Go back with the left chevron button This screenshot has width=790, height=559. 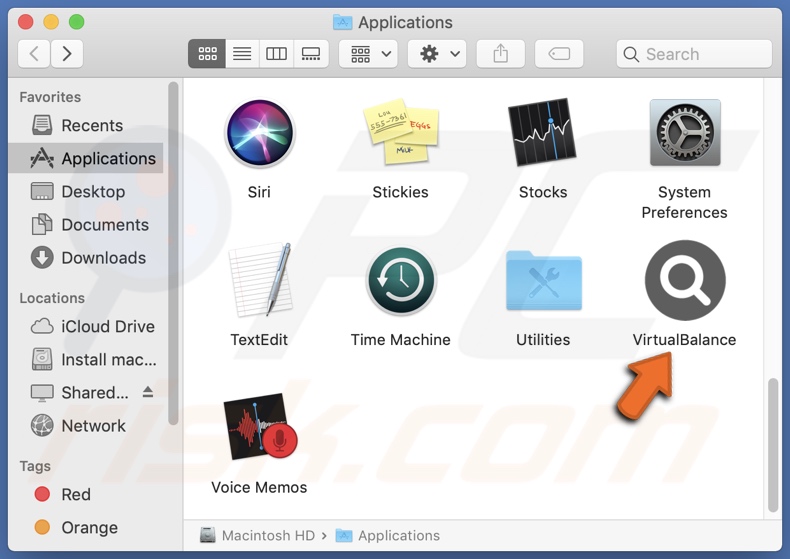(34, 53)
